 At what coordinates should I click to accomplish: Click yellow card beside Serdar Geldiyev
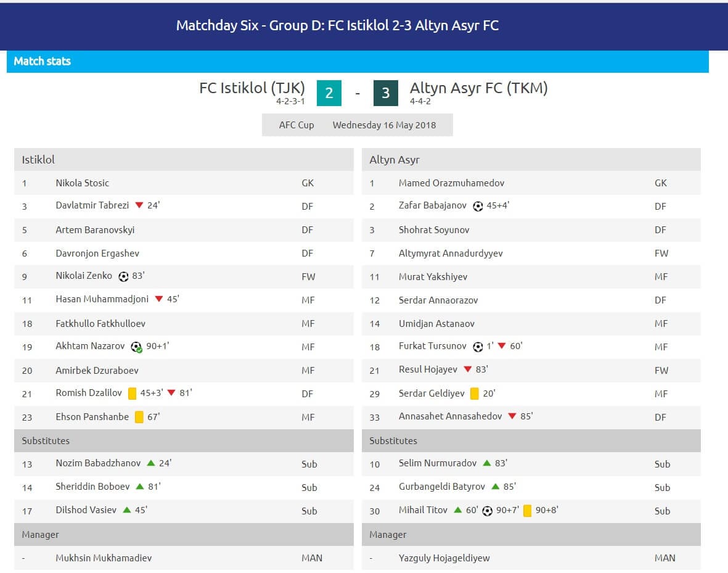coord(474,394)
